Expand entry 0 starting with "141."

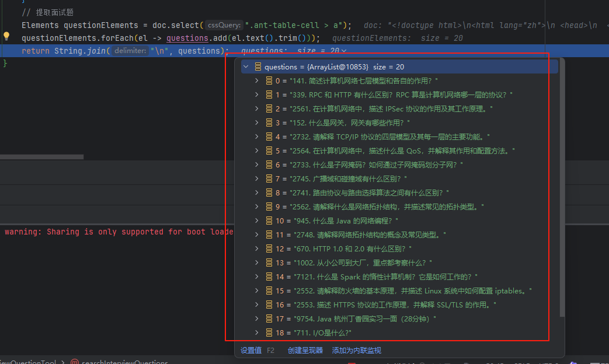257,80
